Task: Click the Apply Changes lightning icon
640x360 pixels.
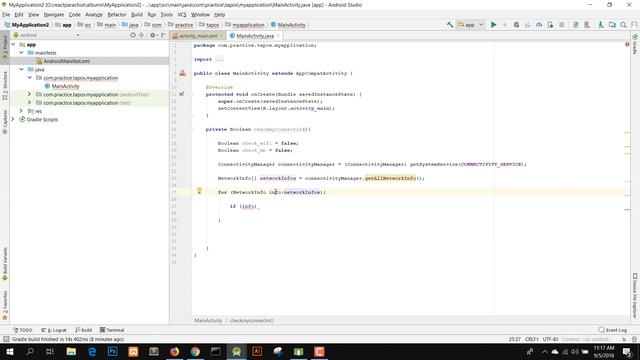Action: [x=505, y=25]
